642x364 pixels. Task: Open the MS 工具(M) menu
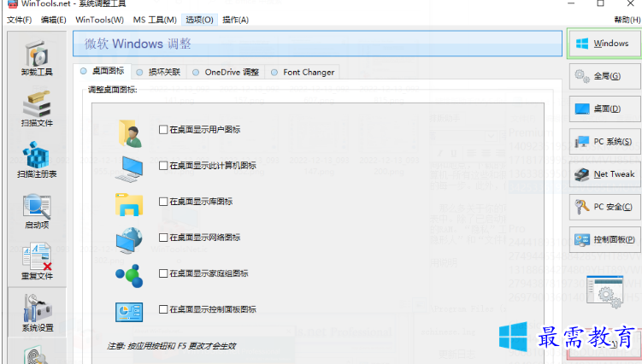click(x=155, y=20)
